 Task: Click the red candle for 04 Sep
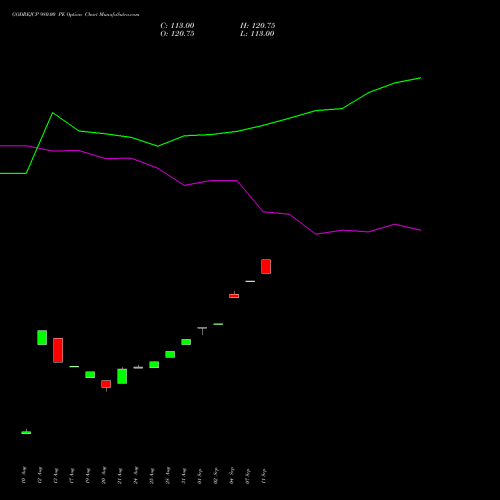pos(234,296)
